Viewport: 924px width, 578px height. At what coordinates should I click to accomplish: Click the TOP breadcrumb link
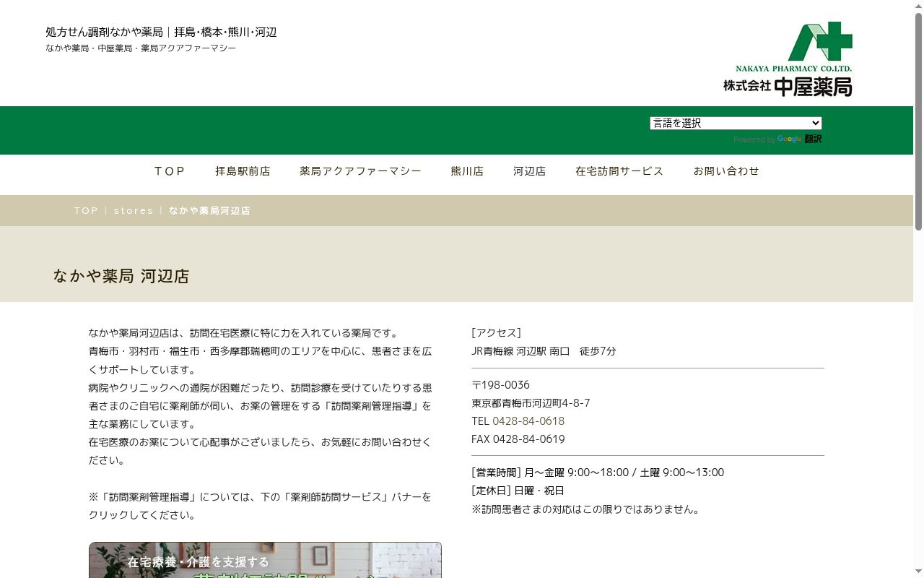tap(86, 211)
